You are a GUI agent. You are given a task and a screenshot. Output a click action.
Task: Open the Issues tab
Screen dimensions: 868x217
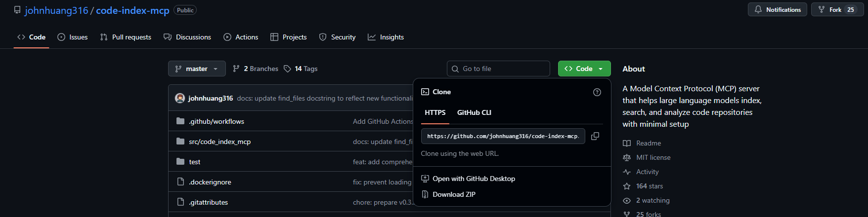click(x=73, y=37)
